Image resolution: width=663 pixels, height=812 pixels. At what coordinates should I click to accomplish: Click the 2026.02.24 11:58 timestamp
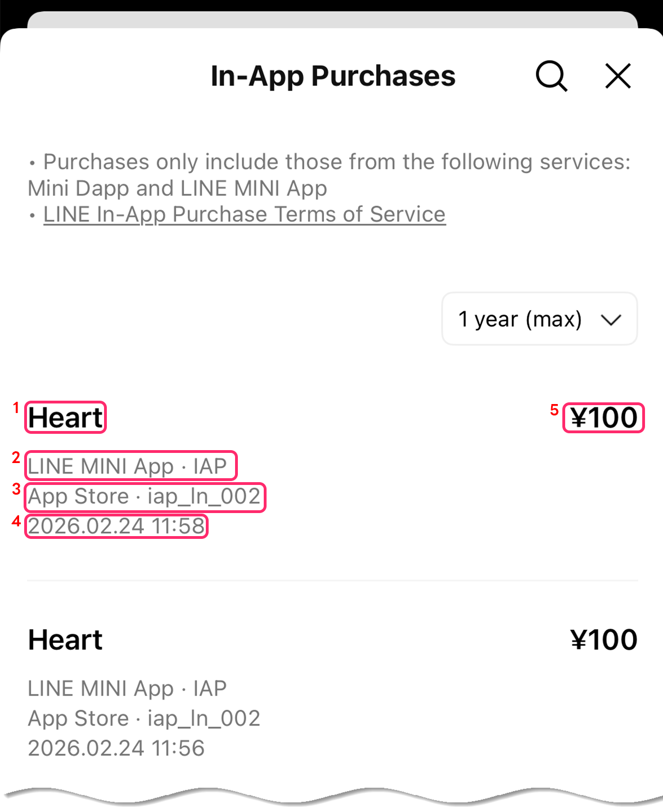(116, 527)
